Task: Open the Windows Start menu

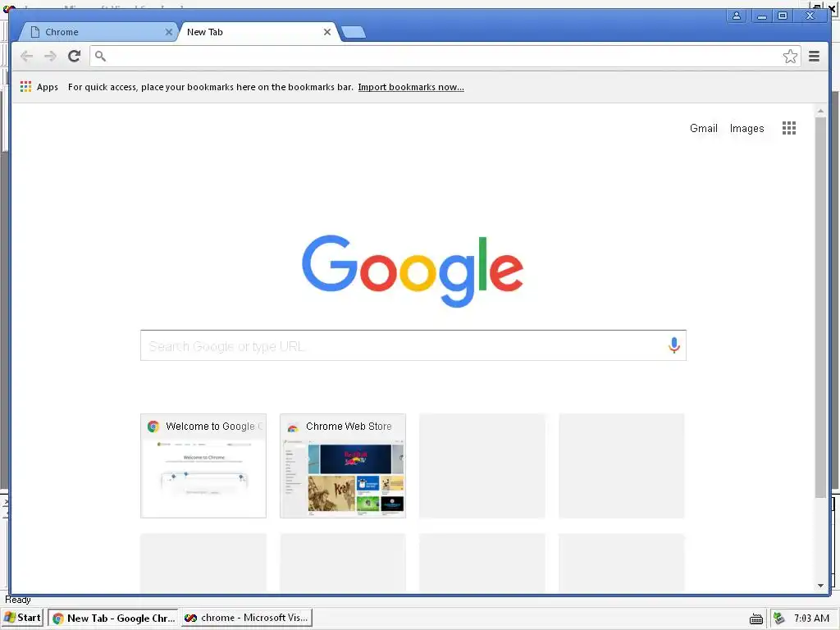Action: tap(22, 618)
